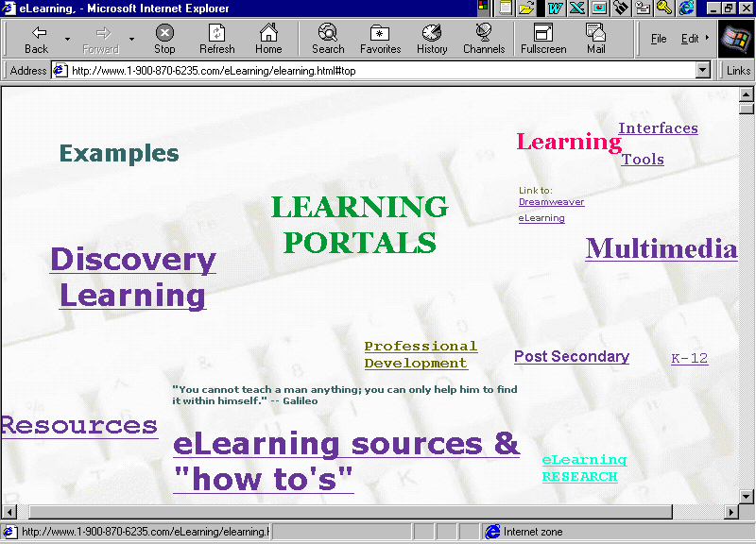This screenshot has width=756, height=544.
Task: Open the Channels bar
Action: pyautogui.click(x=484, y=40)
